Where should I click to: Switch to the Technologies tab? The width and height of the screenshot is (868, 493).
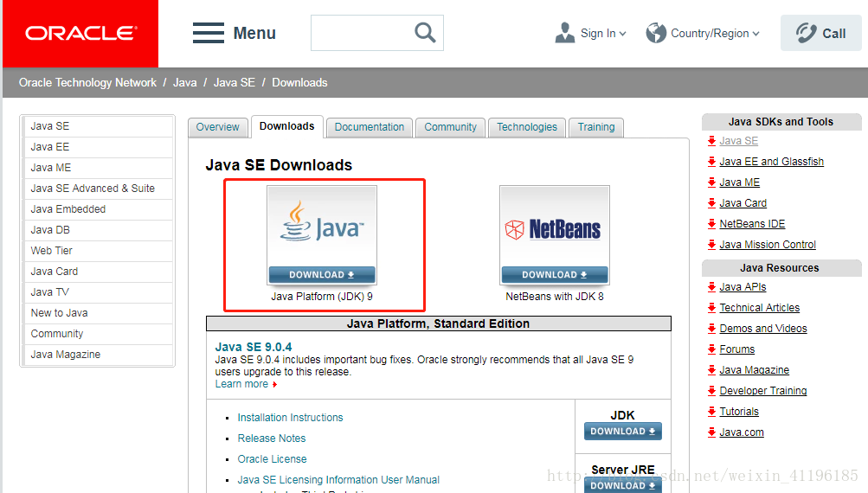pos(527,127)
